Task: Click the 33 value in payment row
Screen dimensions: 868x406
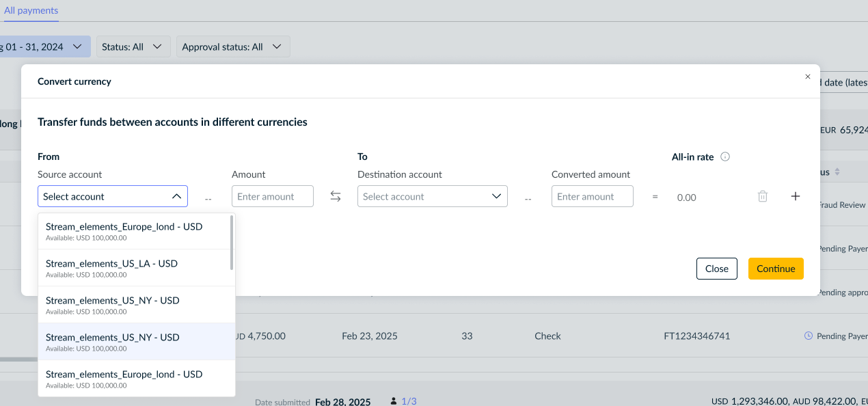Action: coord(467,336)
